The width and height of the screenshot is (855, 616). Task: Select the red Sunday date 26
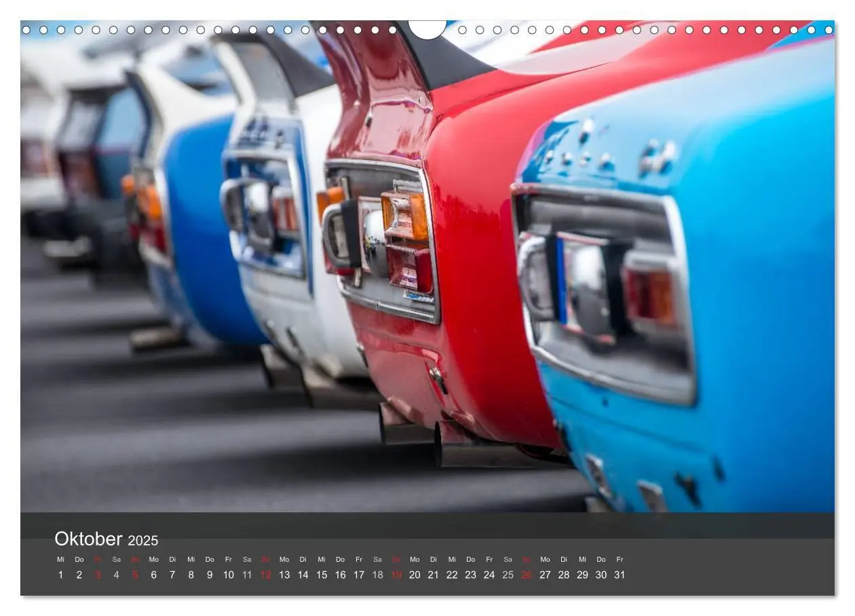click(x=527, y=575)
